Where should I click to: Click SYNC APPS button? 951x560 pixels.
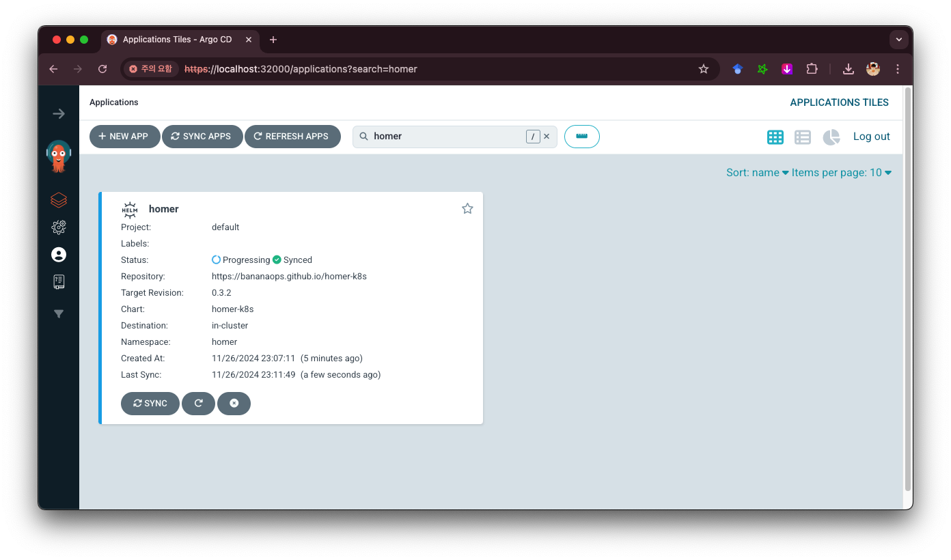(202, 137)
